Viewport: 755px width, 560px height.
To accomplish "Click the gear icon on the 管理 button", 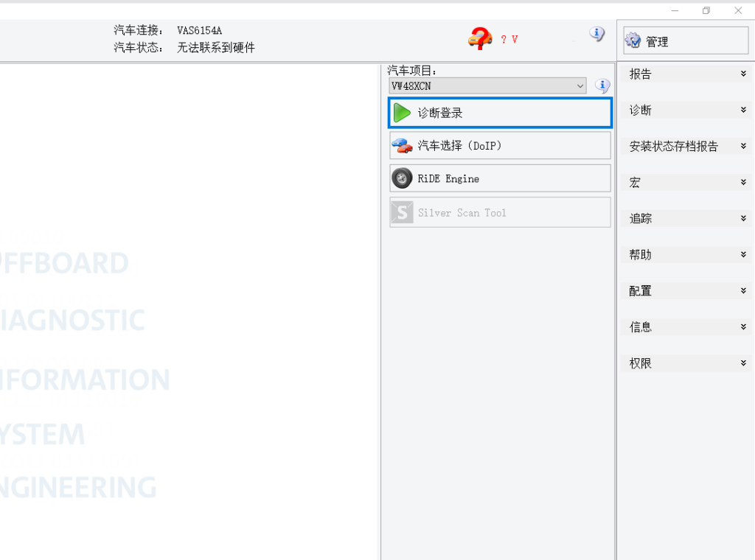I will click(x=633, y=41).
